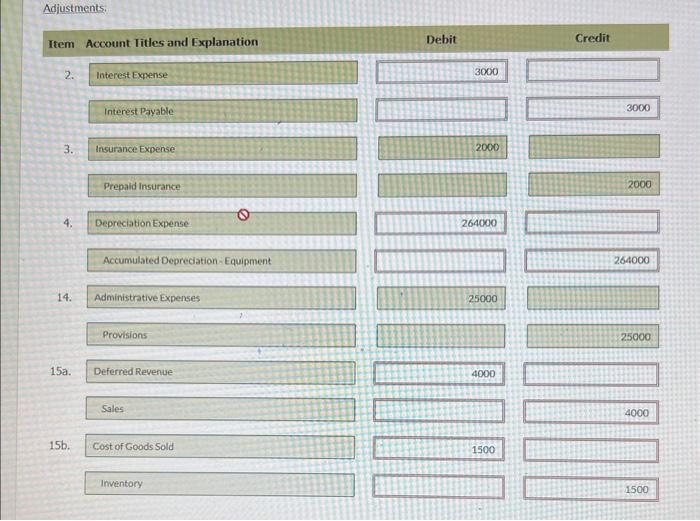
Task: Click the empty debit field for Sales
Action: click(439, 411)
